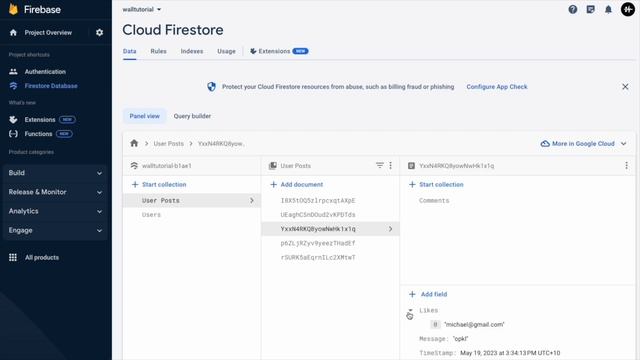The width and height of the screenshot is (640, 360).
Task: Open document I8X5tOQ5zlrpcxqtAXpE
Action: pyautogui.click(x=318, y=200)
